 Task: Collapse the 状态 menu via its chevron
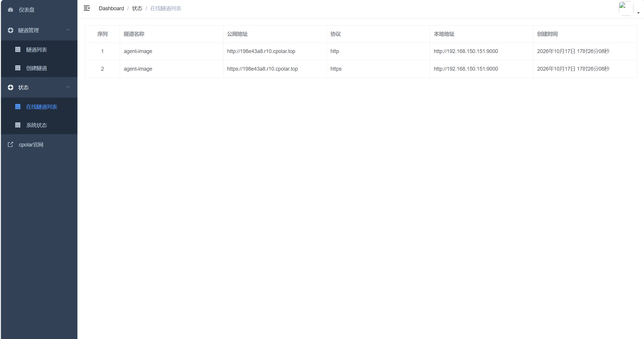click(x=68, y=87)
